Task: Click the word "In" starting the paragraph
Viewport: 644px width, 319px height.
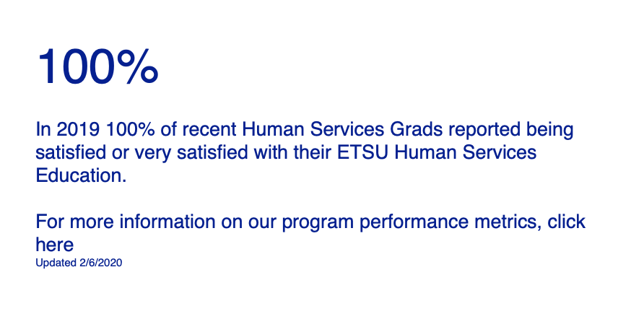Action: 43,130
